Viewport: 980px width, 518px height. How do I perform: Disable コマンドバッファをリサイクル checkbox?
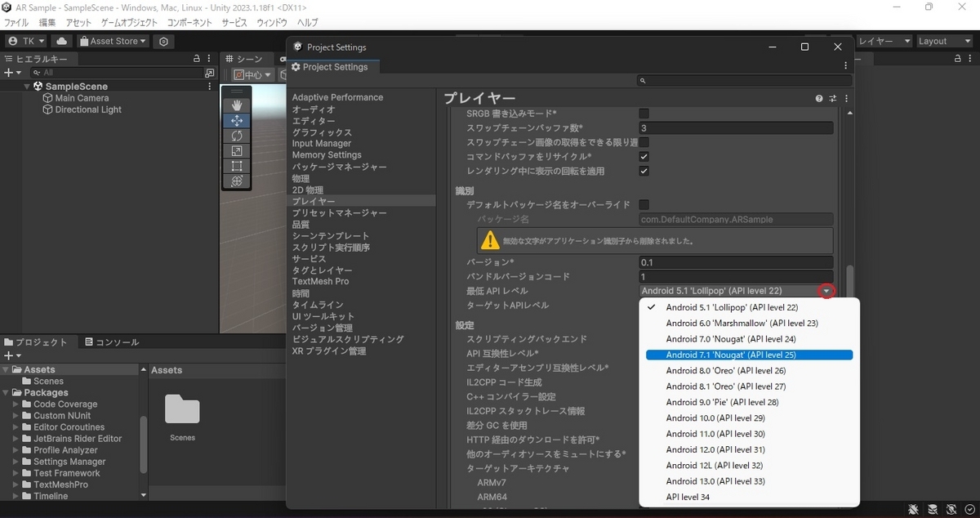644,157
